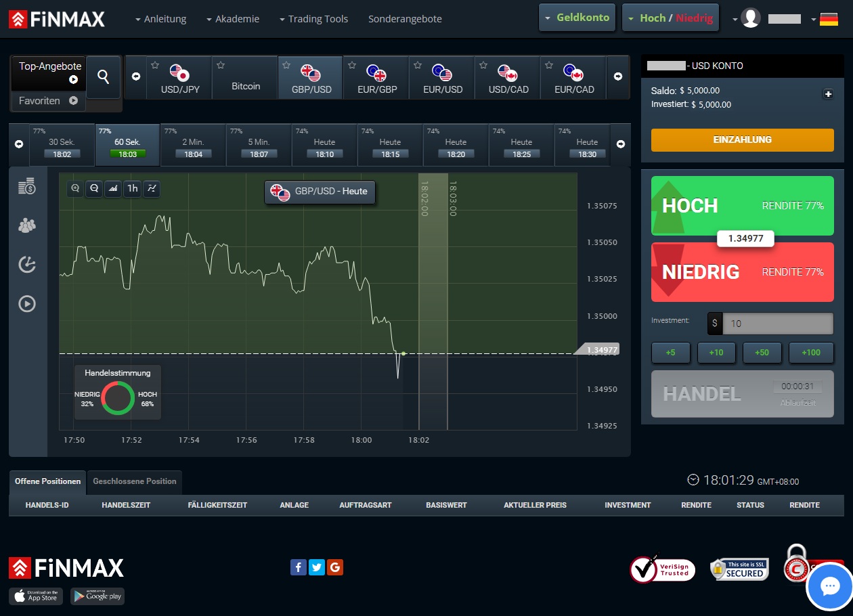Switch to the Geschlossene Position tab
Viewport: 853px width, 616px height.
coord(134,481)
